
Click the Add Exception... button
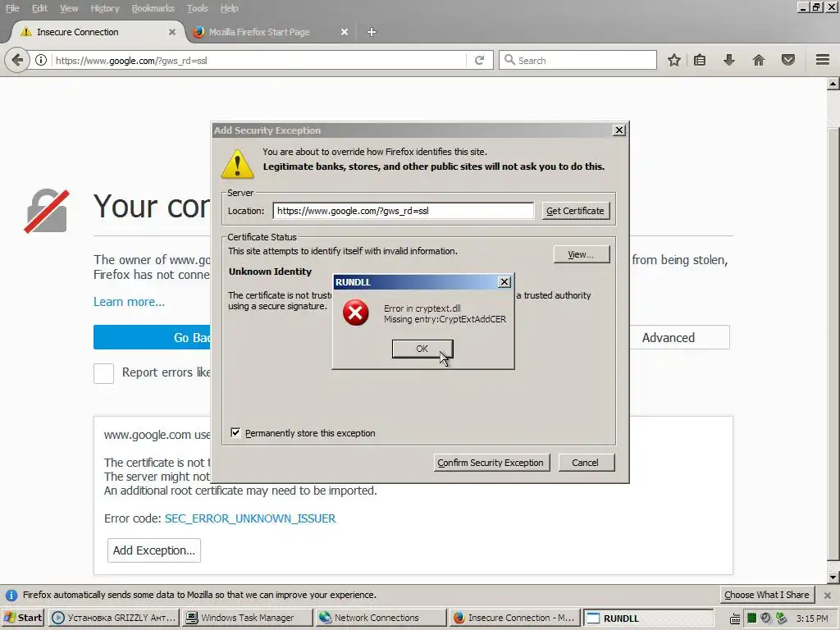pyautogui.click(x=153, y=550)
